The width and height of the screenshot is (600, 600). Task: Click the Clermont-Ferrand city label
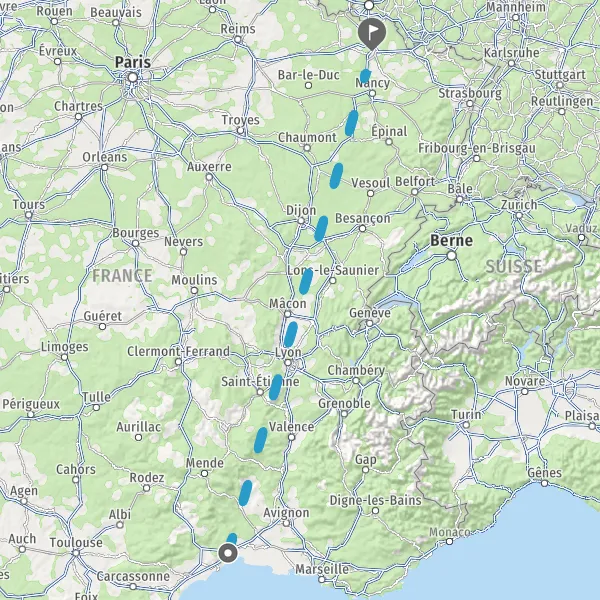point(178,351)
